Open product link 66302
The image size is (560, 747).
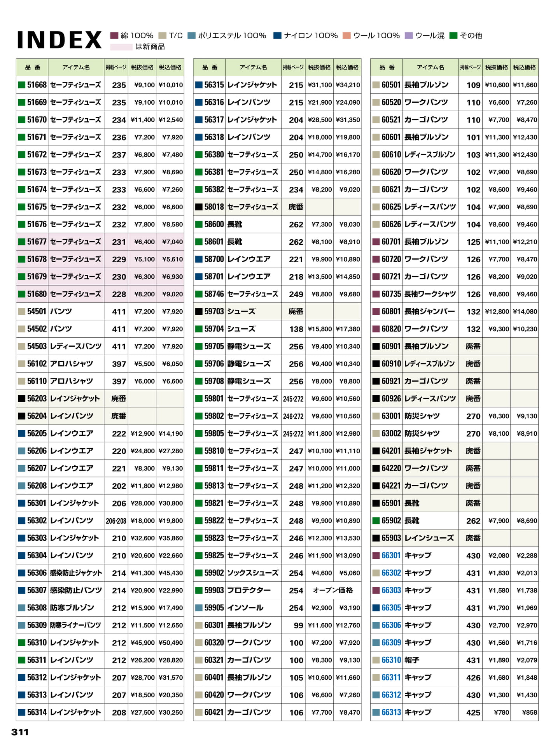(x=391, y=573)
